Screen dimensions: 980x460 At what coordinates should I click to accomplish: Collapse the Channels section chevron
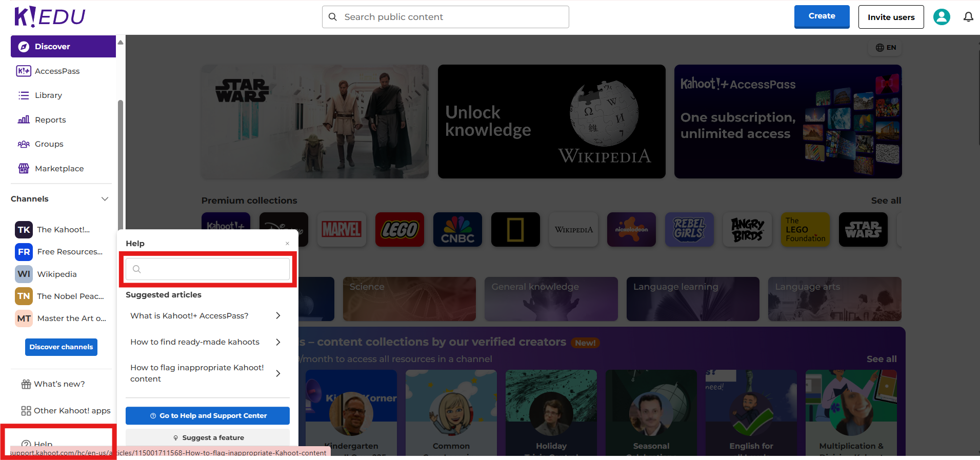click(105, 199)
